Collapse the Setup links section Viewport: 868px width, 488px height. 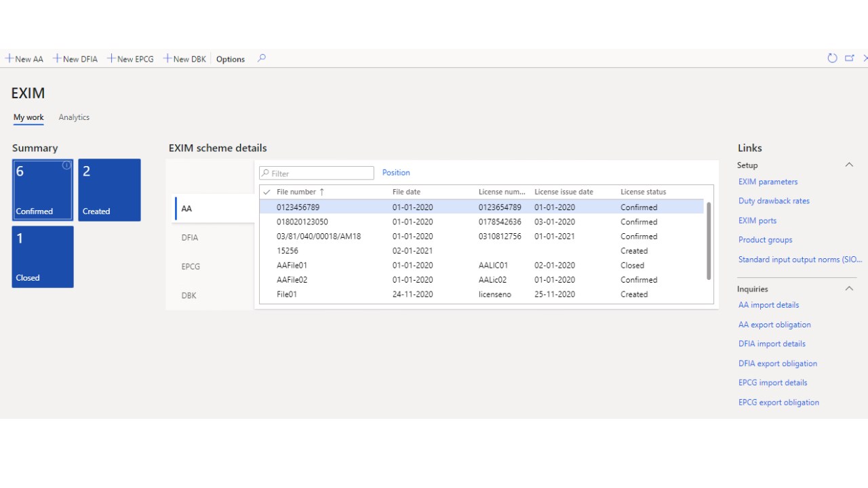[848, 165]
